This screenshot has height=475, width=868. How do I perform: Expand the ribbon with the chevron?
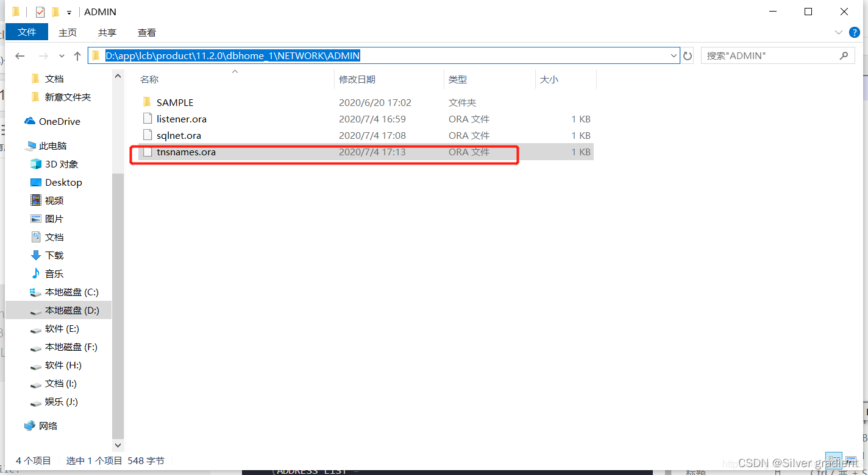tap(838, 32)
